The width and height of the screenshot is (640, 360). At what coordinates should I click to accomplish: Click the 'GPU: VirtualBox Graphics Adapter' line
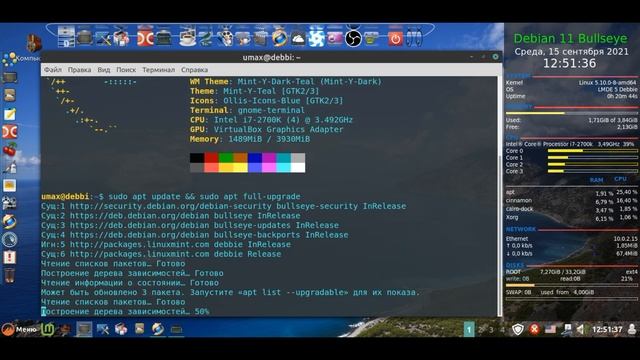pos(267,129)
